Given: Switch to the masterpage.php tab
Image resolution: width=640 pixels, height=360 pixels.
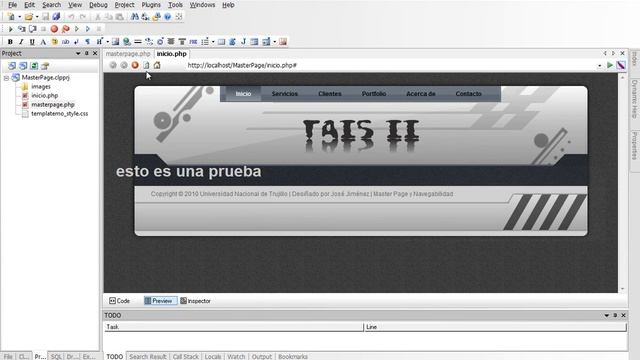Looking at the screenshot, I should [128, 54].
